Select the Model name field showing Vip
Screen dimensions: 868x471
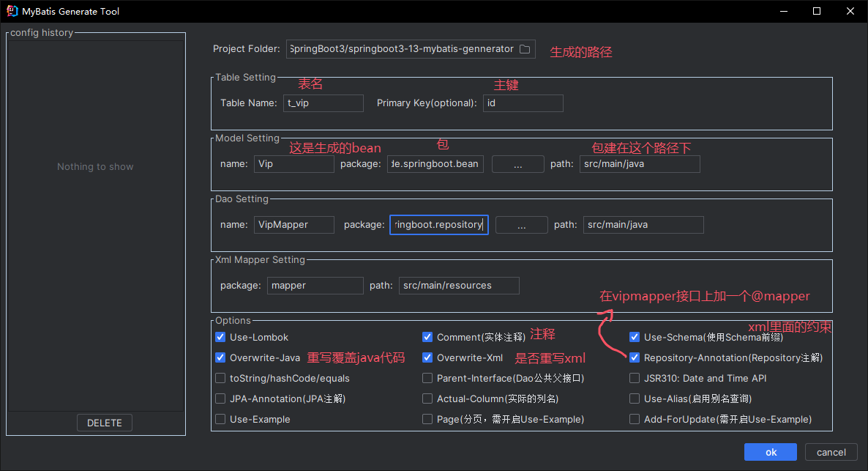click(x=293, y=163)
